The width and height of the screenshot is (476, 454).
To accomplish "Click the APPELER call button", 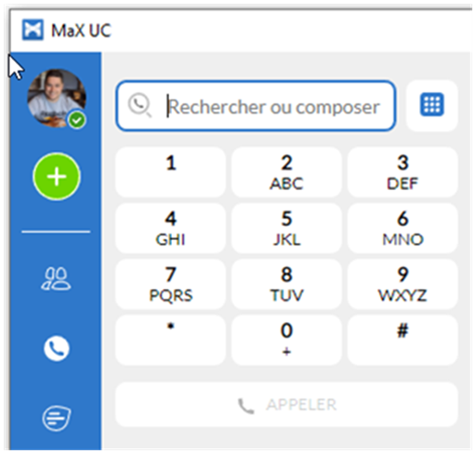I will [x=286, y=405].
